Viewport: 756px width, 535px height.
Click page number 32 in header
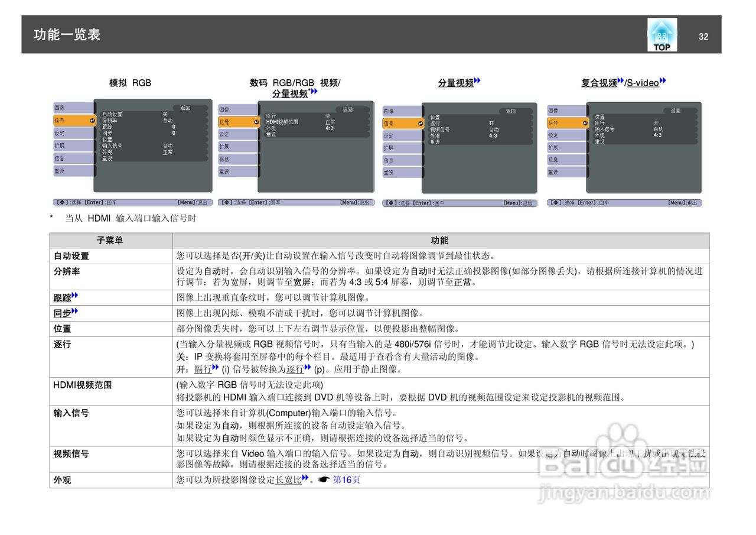[x=703, y=36]
